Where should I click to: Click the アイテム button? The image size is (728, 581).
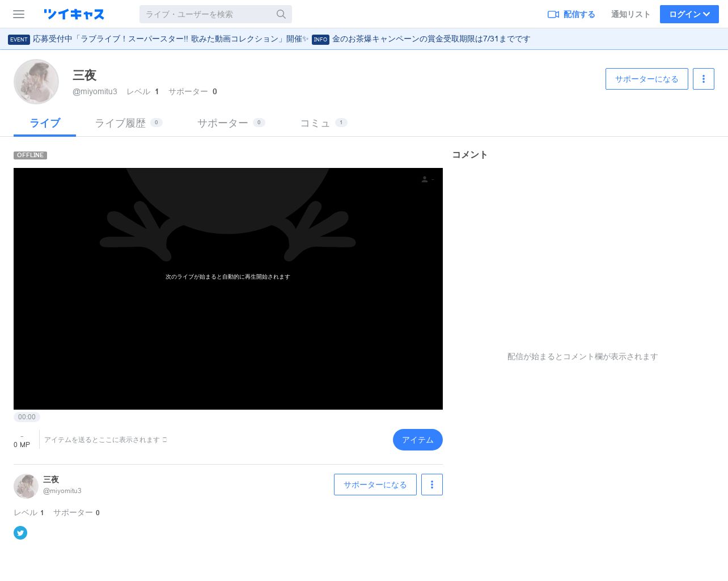(418, 440)
